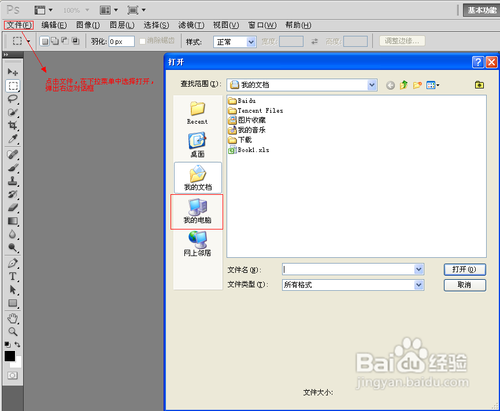The width and height of the screenshot is (500, 411).
Task: Expand the 文件名 dropdown arrow
Action: (419, 269)
